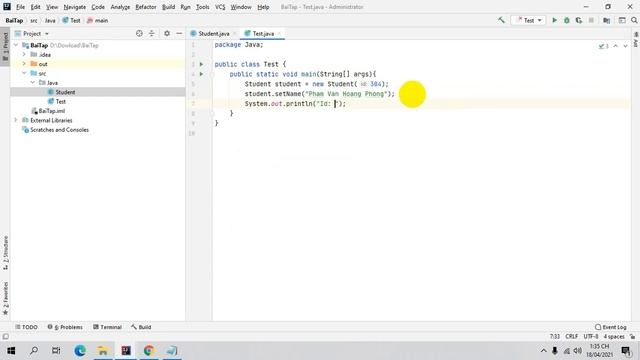The image size is (640, 360).
Task: Open the Navigate menu
Action: [75, 7]
